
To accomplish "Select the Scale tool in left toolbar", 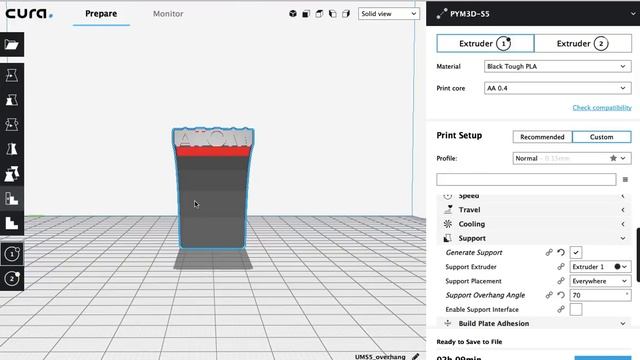I will pos(12,100).
